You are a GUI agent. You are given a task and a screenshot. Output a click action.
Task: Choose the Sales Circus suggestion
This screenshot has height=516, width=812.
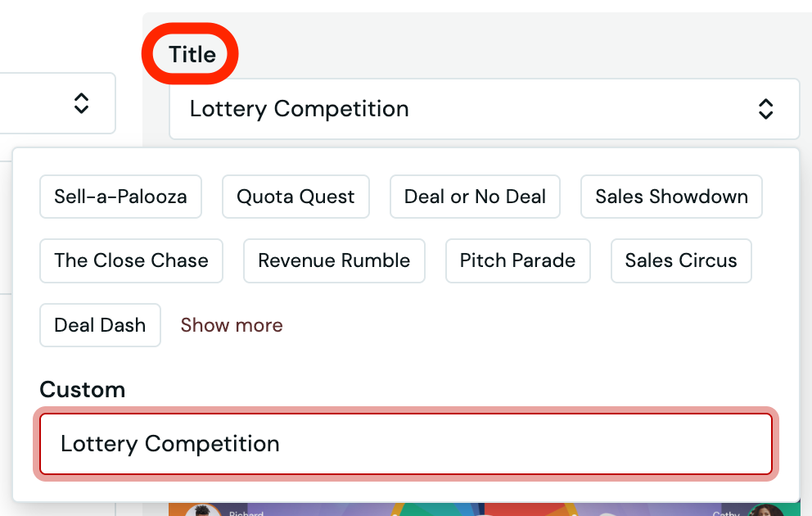pos(681,260)
